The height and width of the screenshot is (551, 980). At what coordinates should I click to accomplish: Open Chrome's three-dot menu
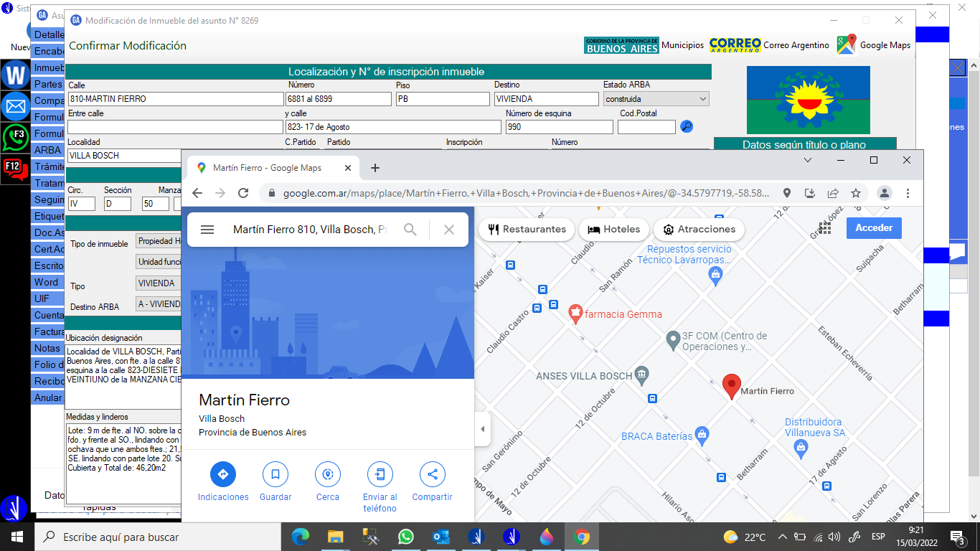(x=908, y=193)
